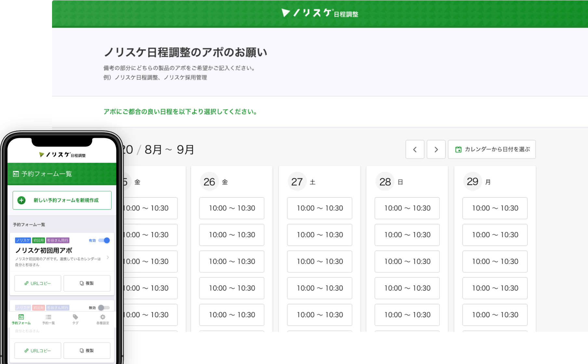This screenshot has height=364, width=588.
Task: Select first 10:00 ～ 10:30 slot on 26 金
Action: point(232,208)
